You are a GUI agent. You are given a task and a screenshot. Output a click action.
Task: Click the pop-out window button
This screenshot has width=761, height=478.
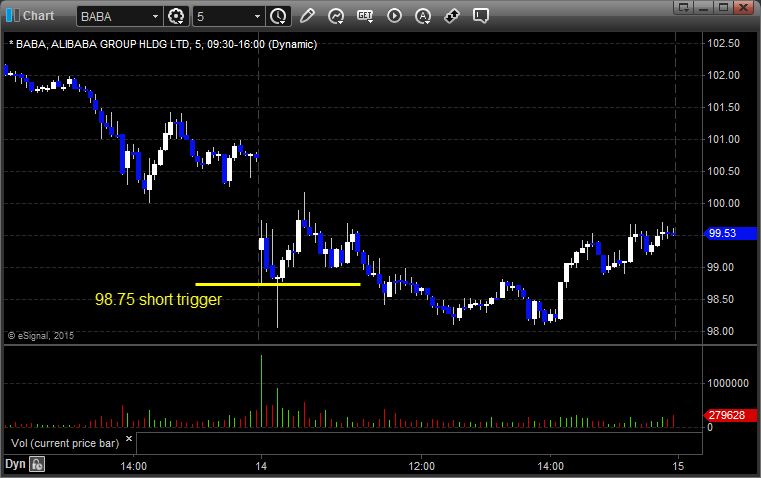click(x=684, y=7)
